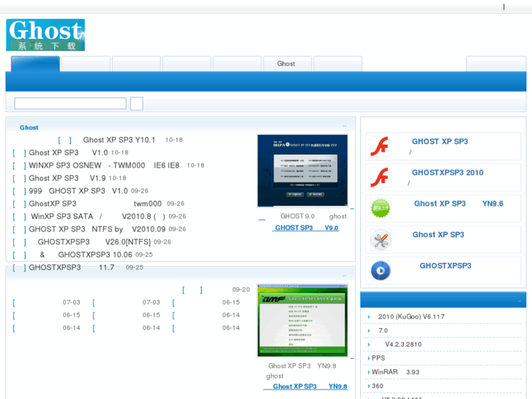Select the far-right navigation tab
The image size is (532, 399).
(x=496, y=64)
